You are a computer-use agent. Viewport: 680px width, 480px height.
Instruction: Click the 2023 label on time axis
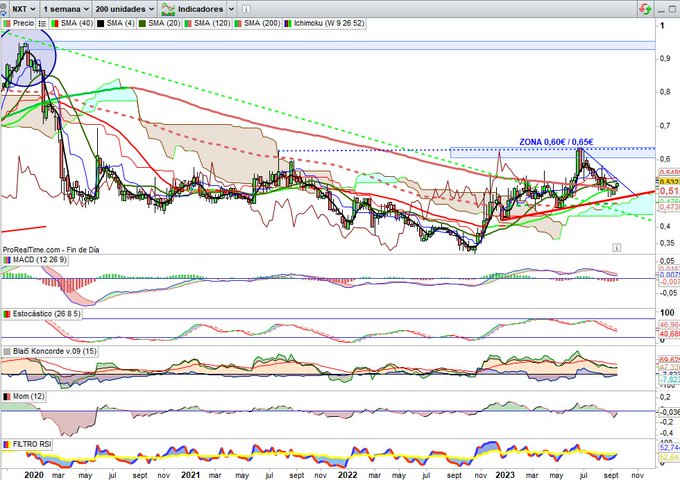coord(505,475)
